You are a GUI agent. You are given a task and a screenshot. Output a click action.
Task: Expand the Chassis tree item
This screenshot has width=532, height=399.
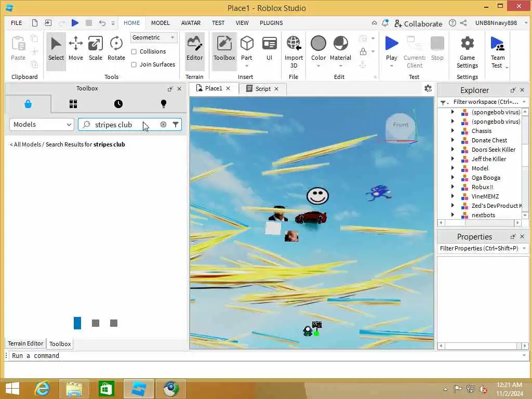tap(453, 130)
